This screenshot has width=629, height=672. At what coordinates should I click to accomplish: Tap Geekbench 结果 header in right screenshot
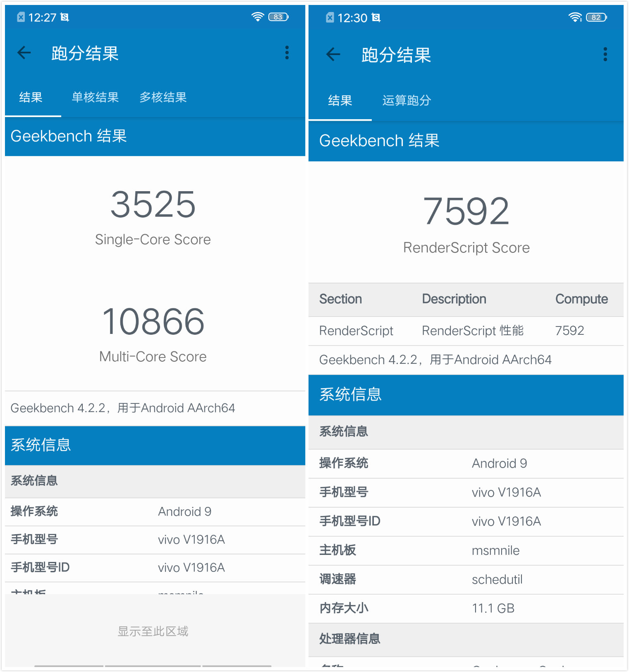pyautogui.click(x=466, y=141)
